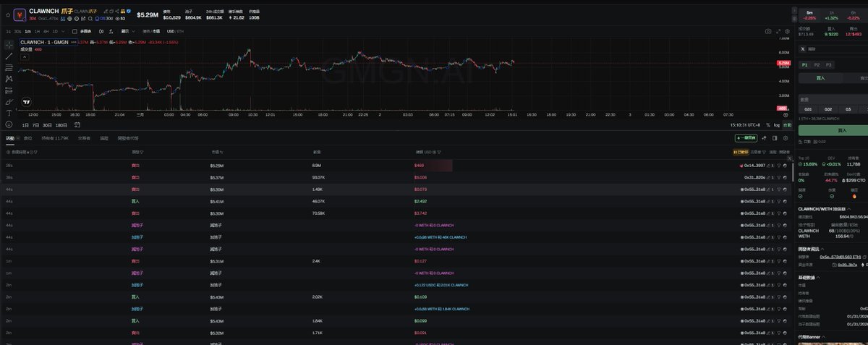Select the 1m timeframe

[27, 31]
